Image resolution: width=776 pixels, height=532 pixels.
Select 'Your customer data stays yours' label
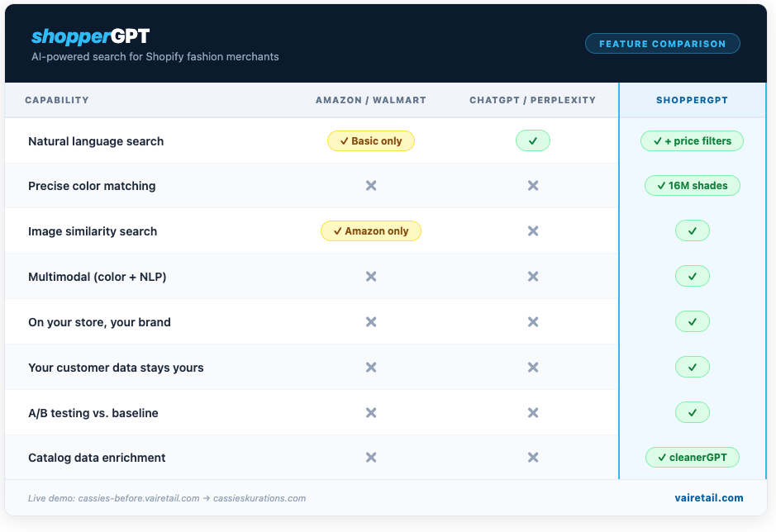tap(116, 368)
